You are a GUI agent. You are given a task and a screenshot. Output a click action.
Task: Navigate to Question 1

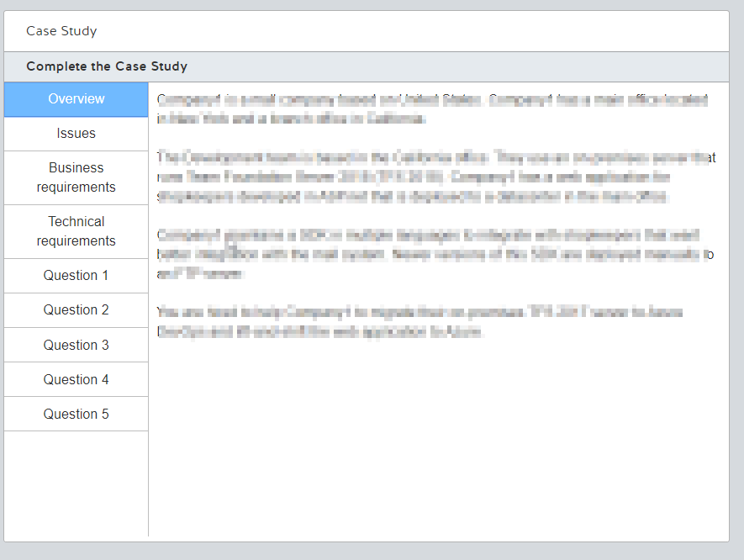click(76, 275)
